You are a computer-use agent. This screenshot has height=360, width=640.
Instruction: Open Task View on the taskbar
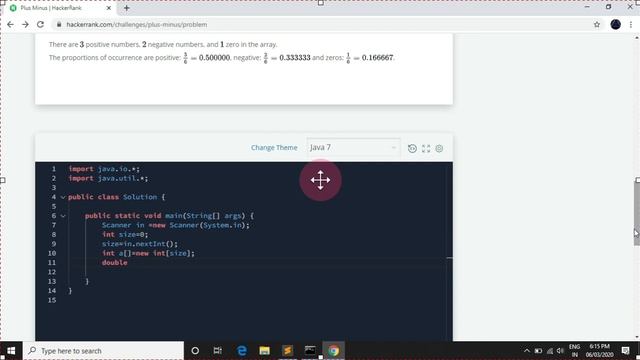tap(218, 351)
